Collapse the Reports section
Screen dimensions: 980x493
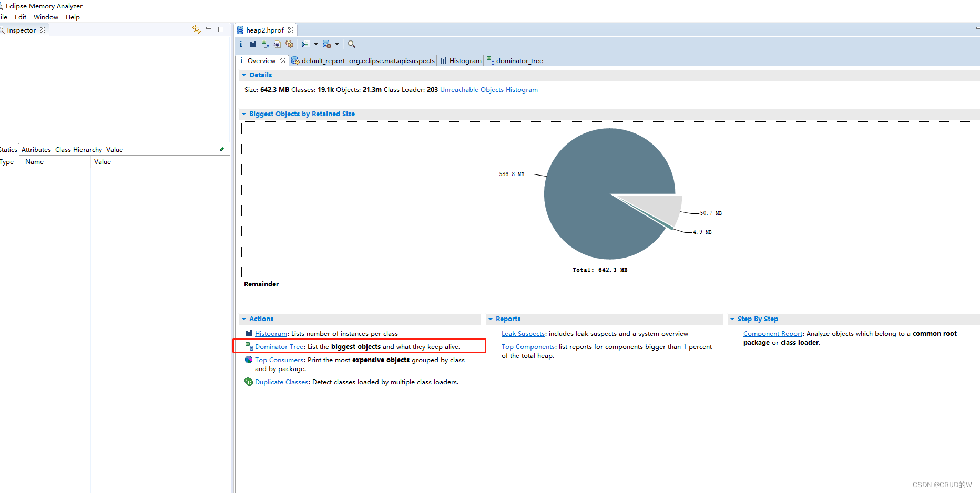(x=491, y=319)
